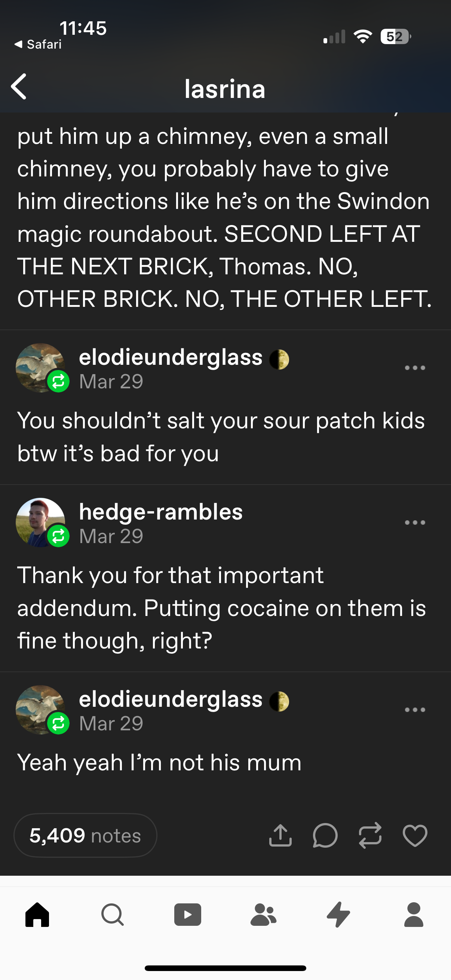This screenshot has height=980, width=451.
Task: Open options menu for last elodieunderglass reblog
Action: [415, 710]
